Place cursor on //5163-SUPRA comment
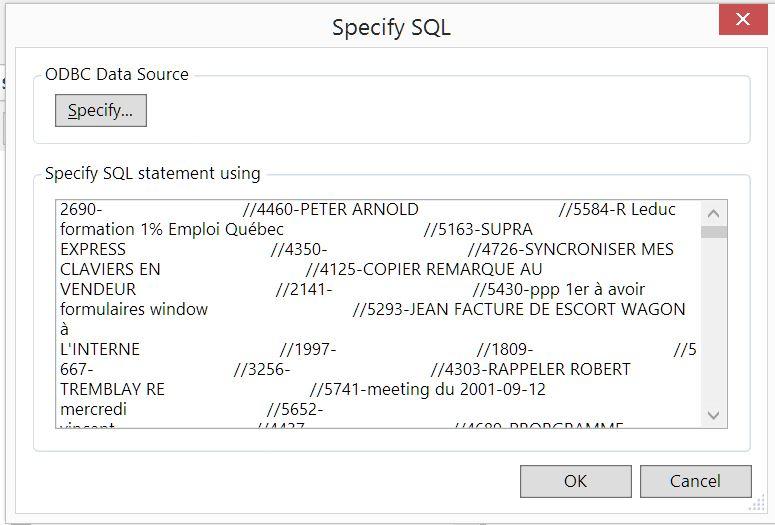Viewport: 775px width, 525px height. coord(478,229)
